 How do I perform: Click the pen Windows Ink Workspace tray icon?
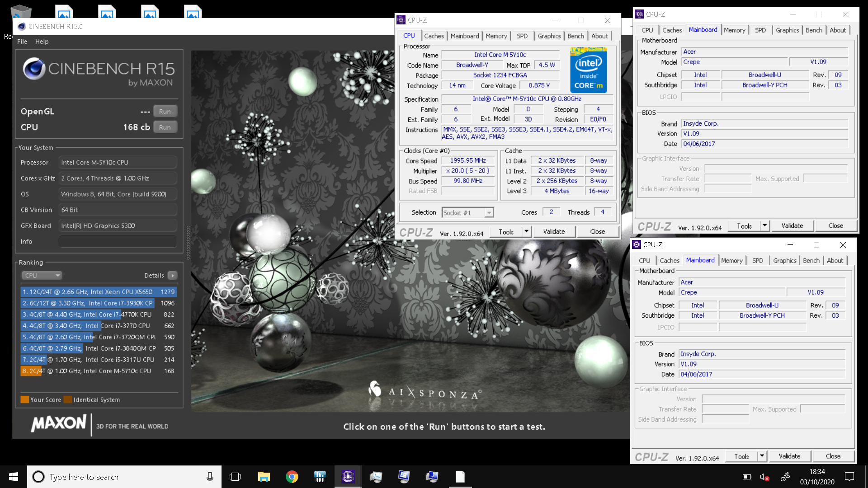coord(785,477)
